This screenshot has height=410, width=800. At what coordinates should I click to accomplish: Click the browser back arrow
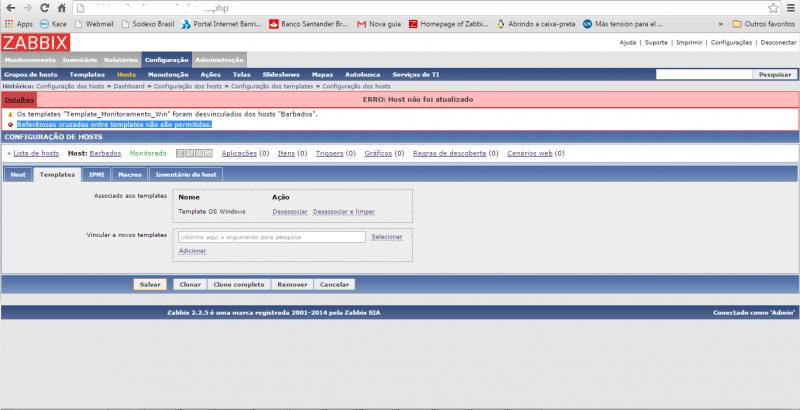coord(10,8)
